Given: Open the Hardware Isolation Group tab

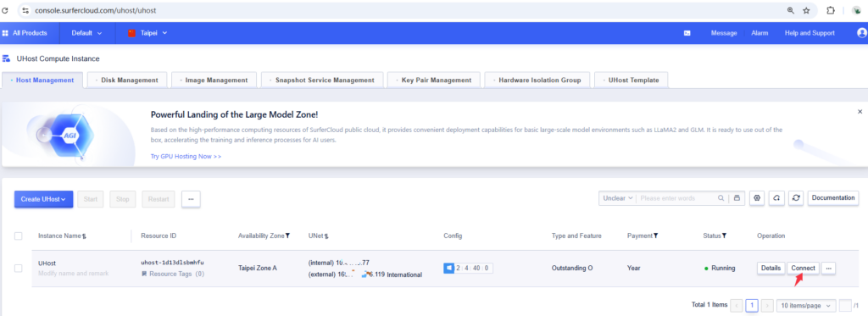Looking at the screenshot, I should (x=537, y=80).
